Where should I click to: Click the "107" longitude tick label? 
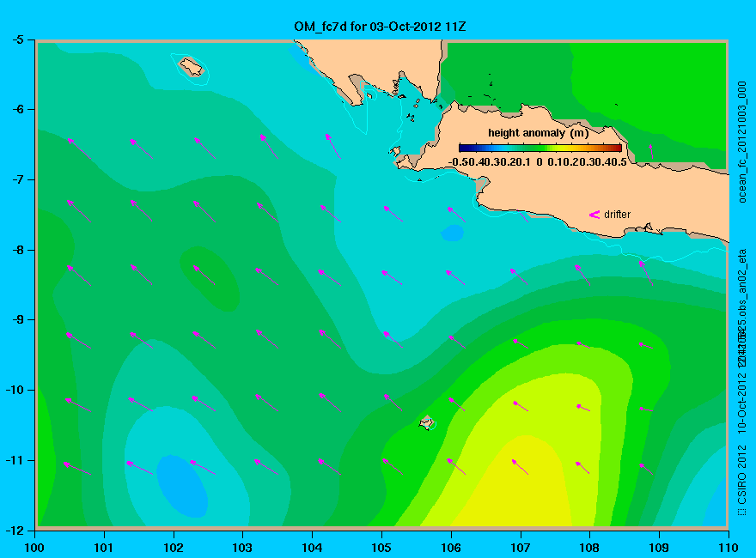tap(521, 548)
